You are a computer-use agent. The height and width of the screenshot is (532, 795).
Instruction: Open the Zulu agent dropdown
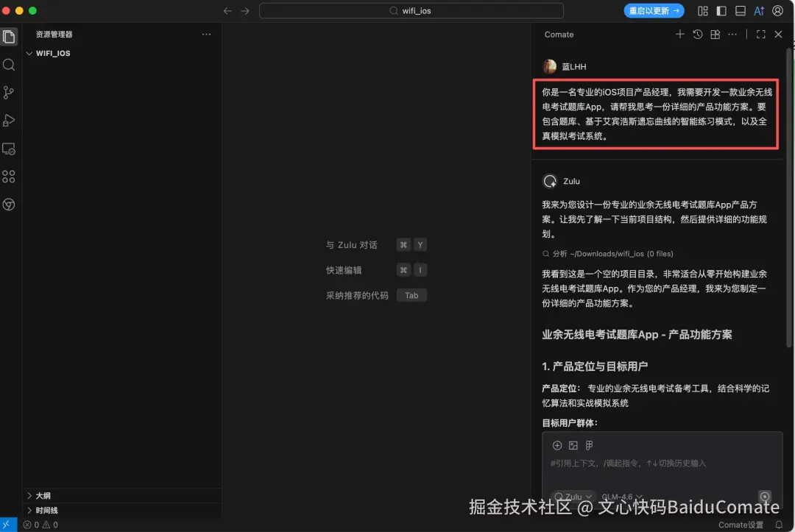click(x=573, y=497)
